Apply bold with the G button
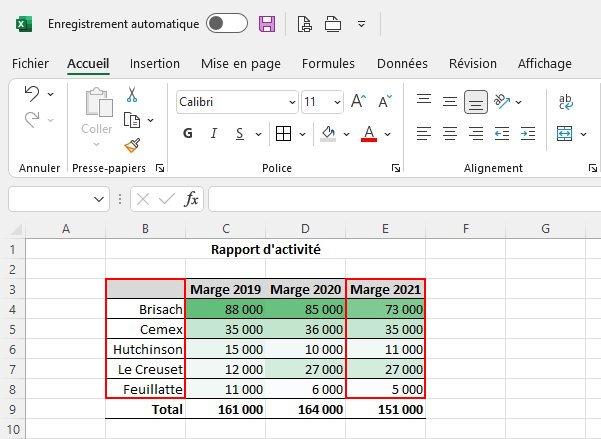Image resolution: width=601 pixels, height=439 pixels. click(188, 134)
